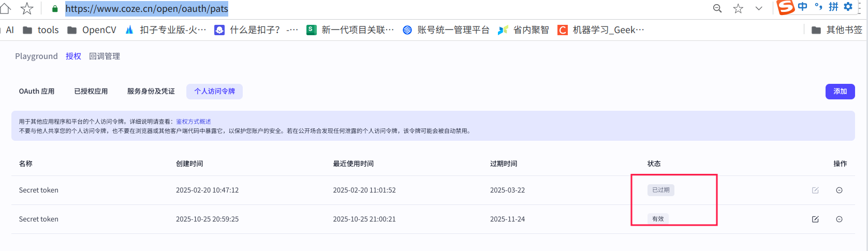Click the green lock security icon

55,9
